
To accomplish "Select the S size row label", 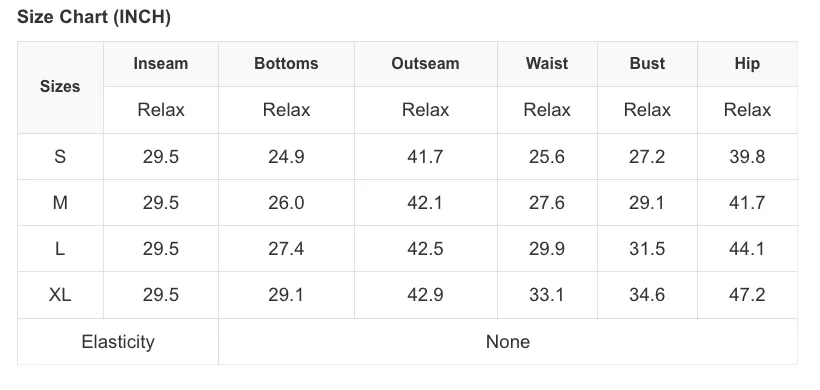I will (60, 156).
